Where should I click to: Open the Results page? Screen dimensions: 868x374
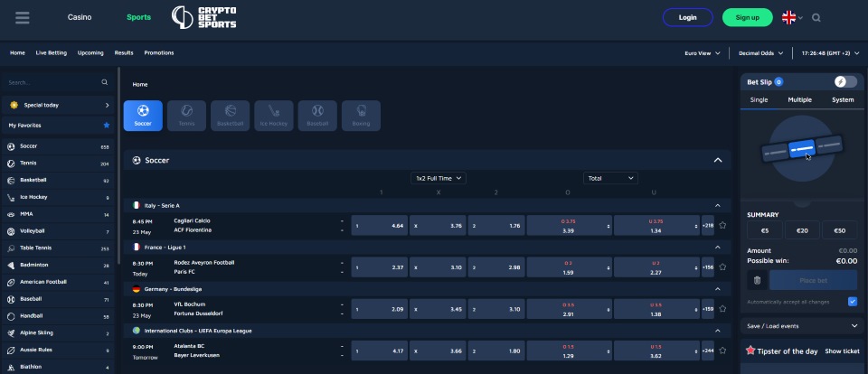[x=124, y=53]
